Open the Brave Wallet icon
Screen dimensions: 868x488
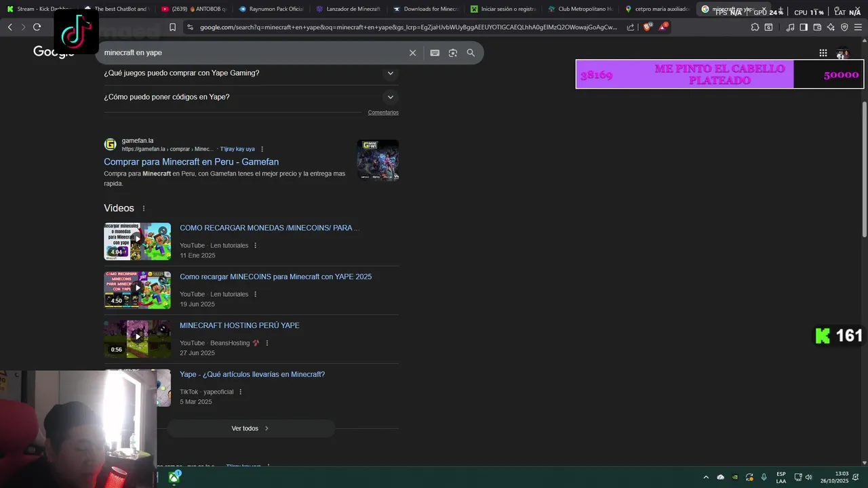817,27
